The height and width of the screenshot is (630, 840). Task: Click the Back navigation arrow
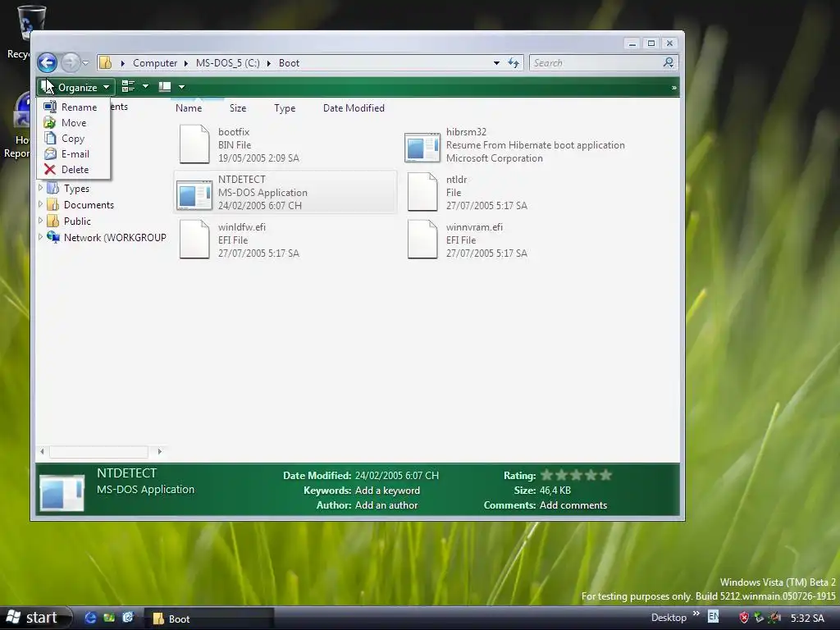[47, 62]
